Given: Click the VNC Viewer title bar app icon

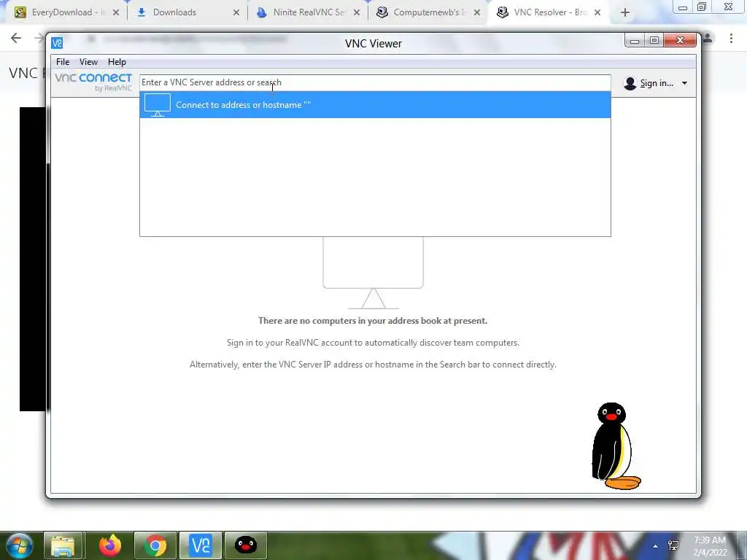Looking at the screenshot, I should tap(57, 43).
